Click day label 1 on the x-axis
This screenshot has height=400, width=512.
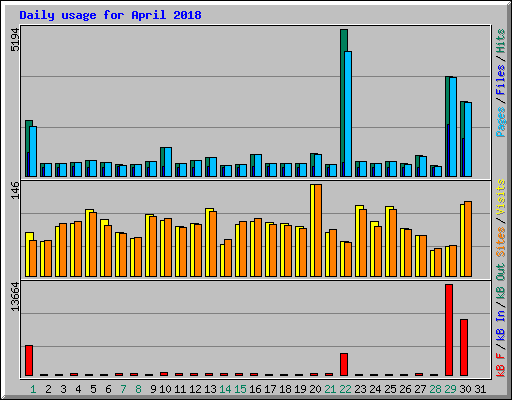click(33, 389)
